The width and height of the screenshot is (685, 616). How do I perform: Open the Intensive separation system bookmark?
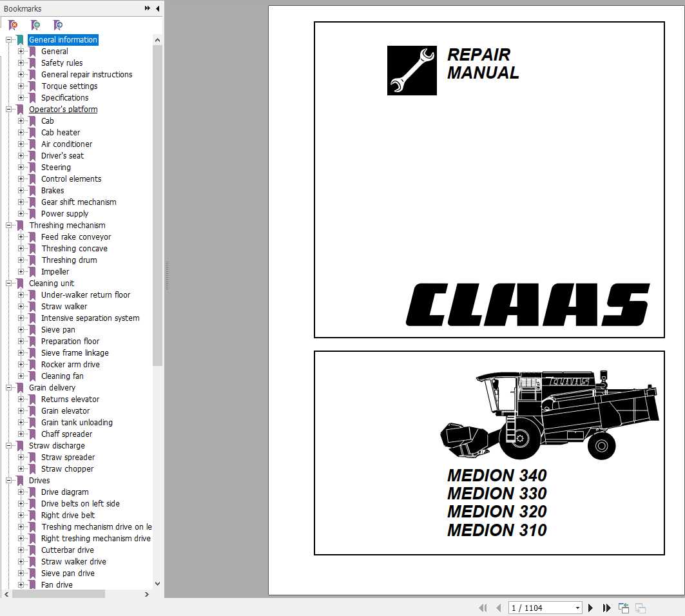coord(90,318)
